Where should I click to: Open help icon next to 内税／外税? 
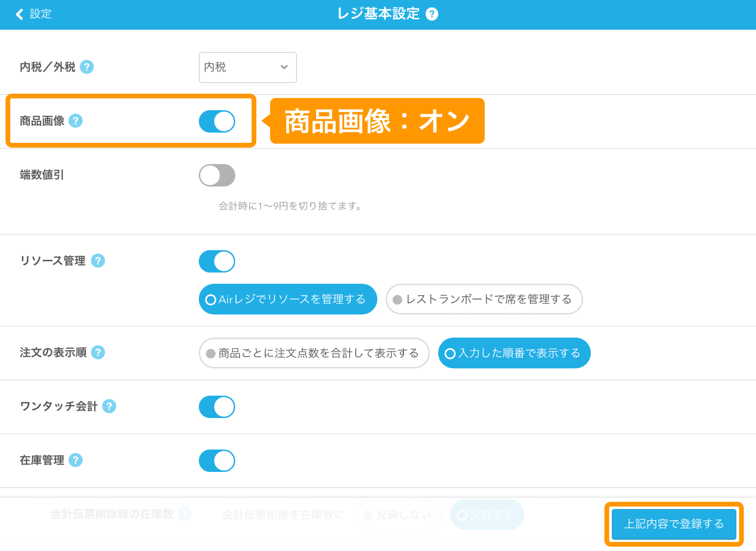87,67
